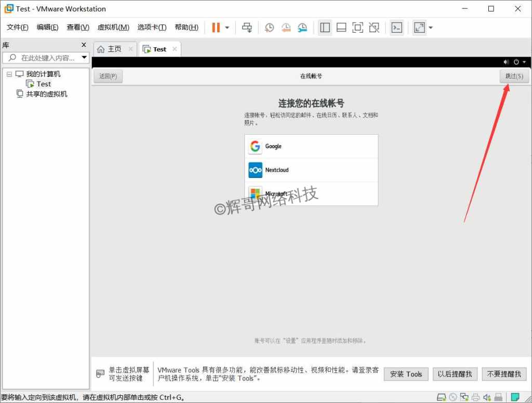Enter full screen mode
The height and width of the screenshot is (403, 532).
[357, 28]
